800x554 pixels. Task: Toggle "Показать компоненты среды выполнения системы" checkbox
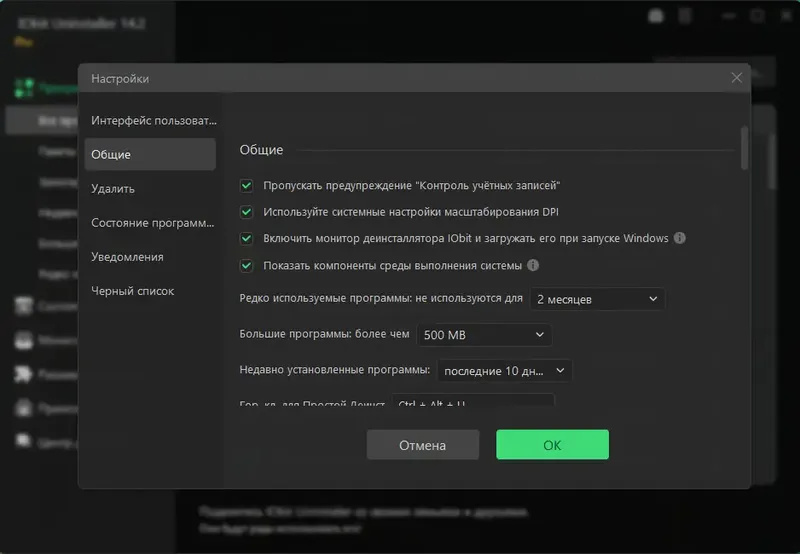coord(246,266)
